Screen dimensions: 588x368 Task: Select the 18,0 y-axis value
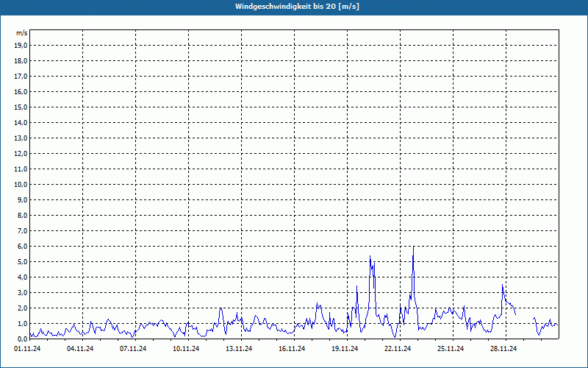coord(21,61)
